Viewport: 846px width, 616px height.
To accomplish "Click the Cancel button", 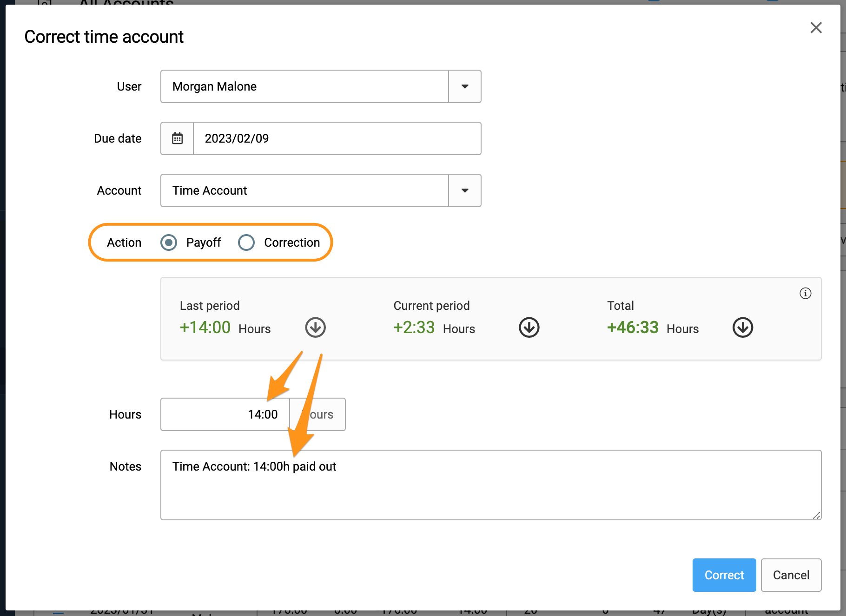I will (791, 575).
